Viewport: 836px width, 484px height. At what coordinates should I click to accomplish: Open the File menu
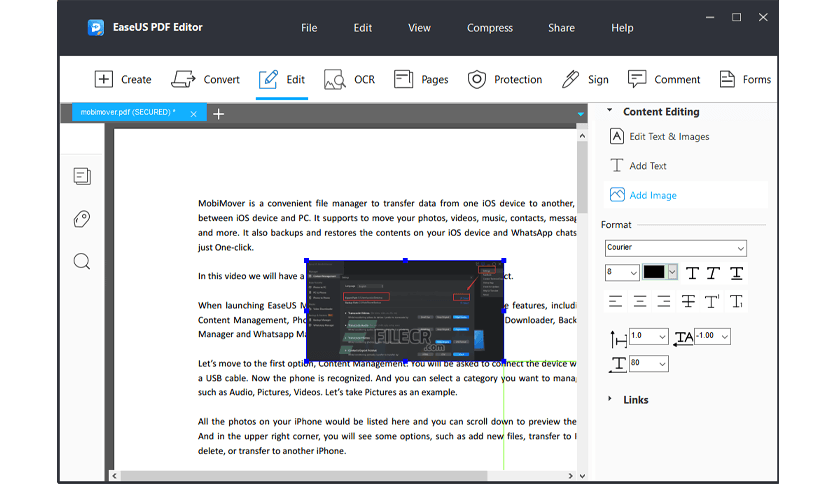pos(309,28)
